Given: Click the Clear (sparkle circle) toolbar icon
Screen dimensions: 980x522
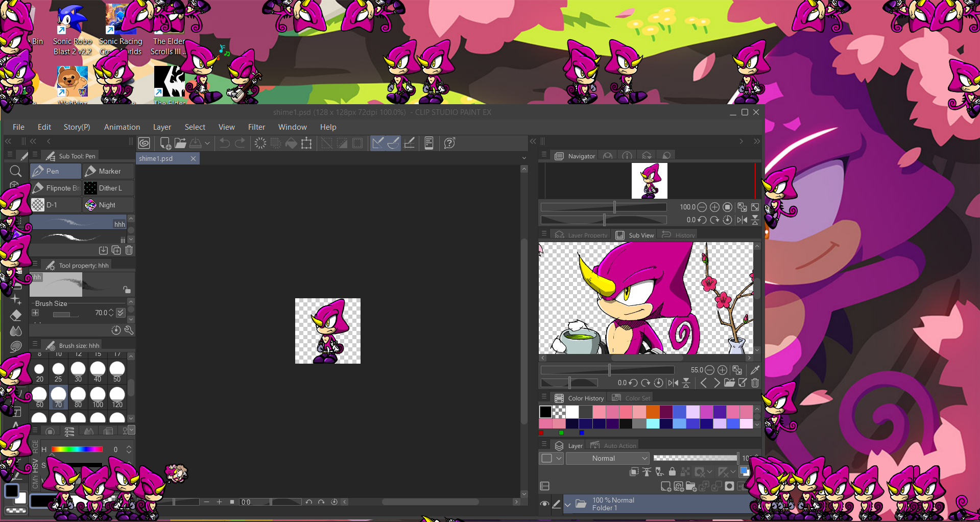Looking at the screenshot, I should coord(260,144).
